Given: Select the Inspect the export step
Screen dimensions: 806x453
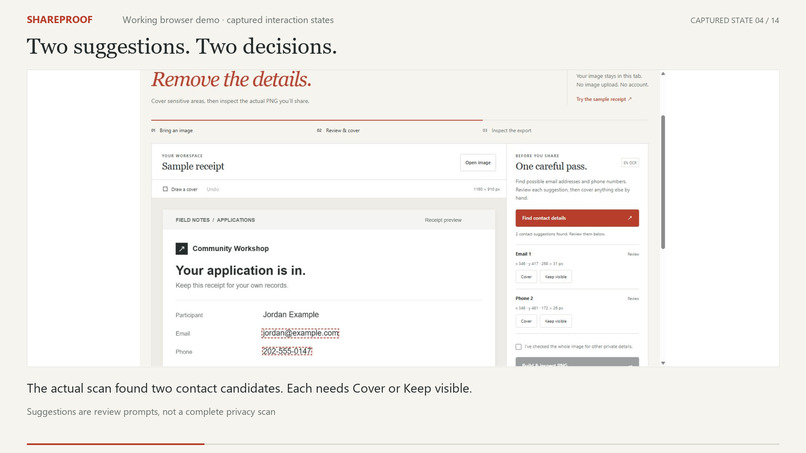Looking at the screenshot, I should [507, 131].
